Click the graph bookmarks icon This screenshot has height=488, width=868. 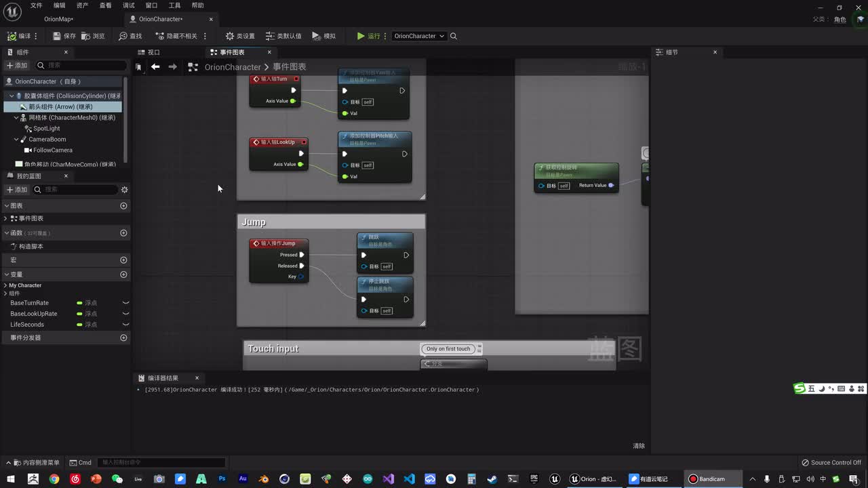(x=138, y=66)
